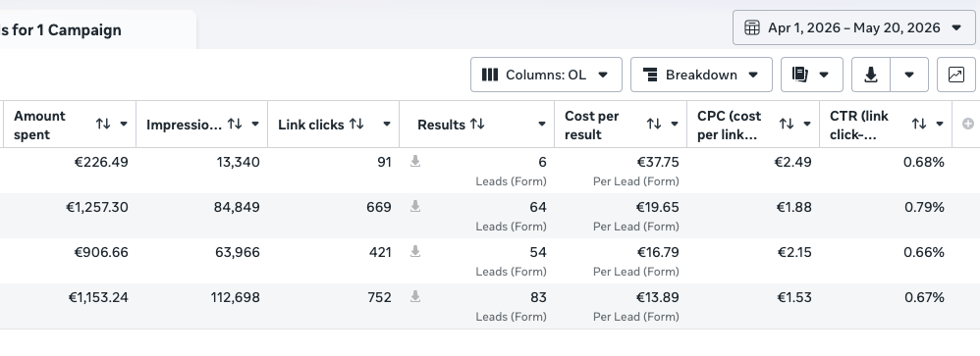The width and height of the screenshot is (980, 356).
Task: Open the Columns: OL dropdown
Action: point(546,75)
